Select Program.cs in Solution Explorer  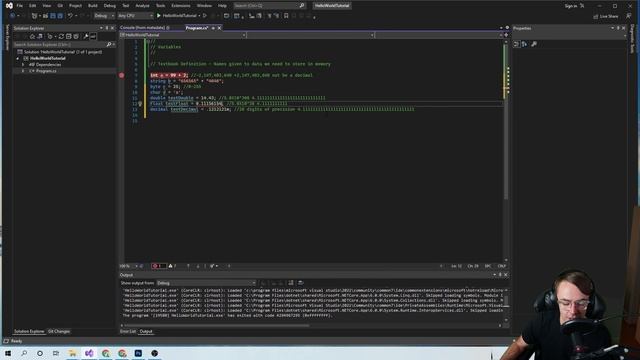click(46, 71)
